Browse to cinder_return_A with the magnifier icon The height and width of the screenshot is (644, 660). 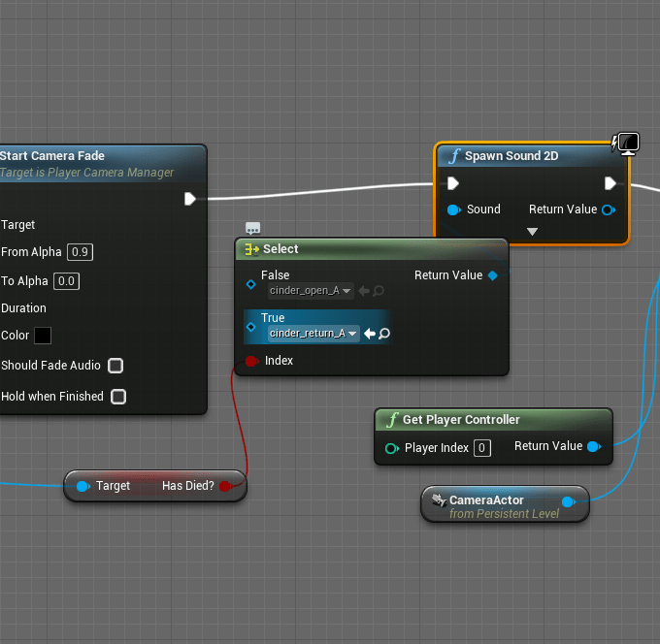point(384,334)
